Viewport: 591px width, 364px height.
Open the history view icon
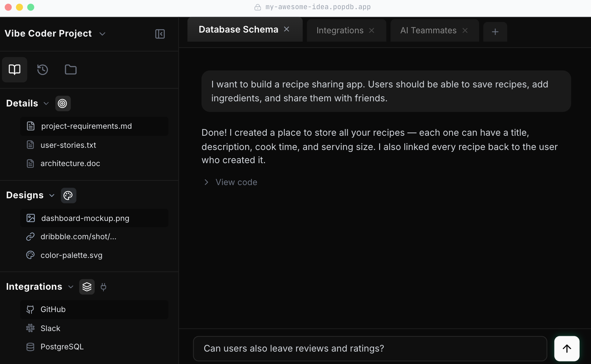pos(42,70)
